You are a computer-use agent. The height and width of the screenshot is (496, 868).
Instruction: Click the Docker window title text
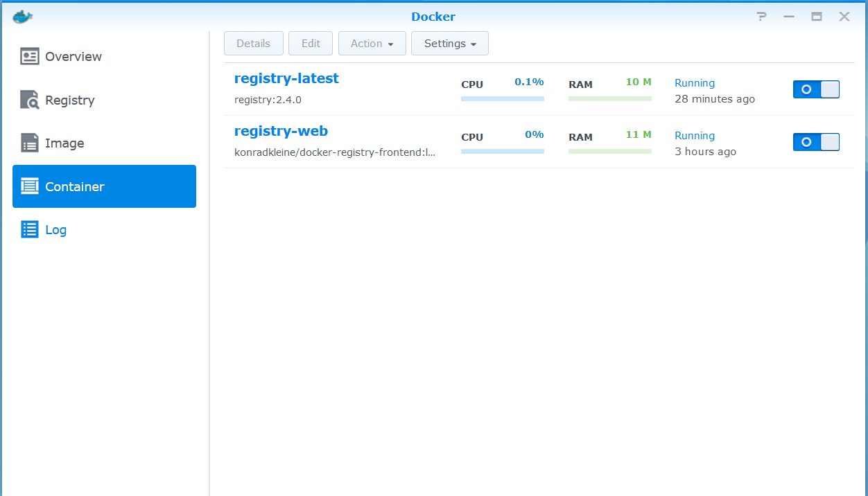pyautogui.click(x=433, y=17)
